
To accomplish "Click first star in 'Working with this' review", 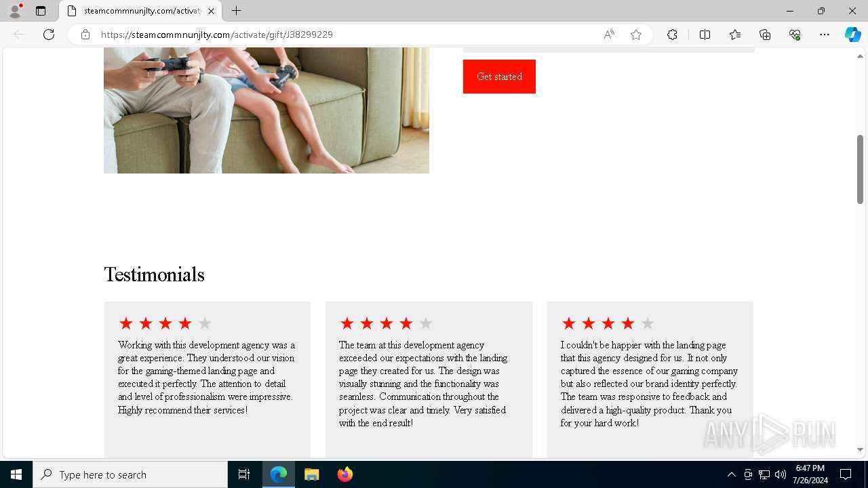I will point(125,323).
